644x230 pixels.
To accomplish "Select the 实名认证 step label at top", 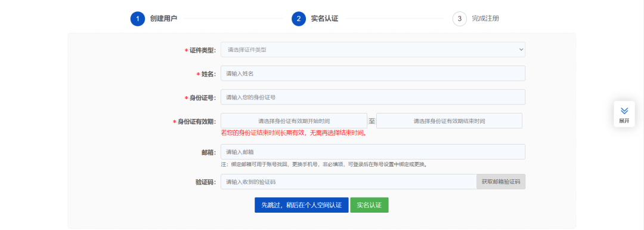I will [324, 19].
